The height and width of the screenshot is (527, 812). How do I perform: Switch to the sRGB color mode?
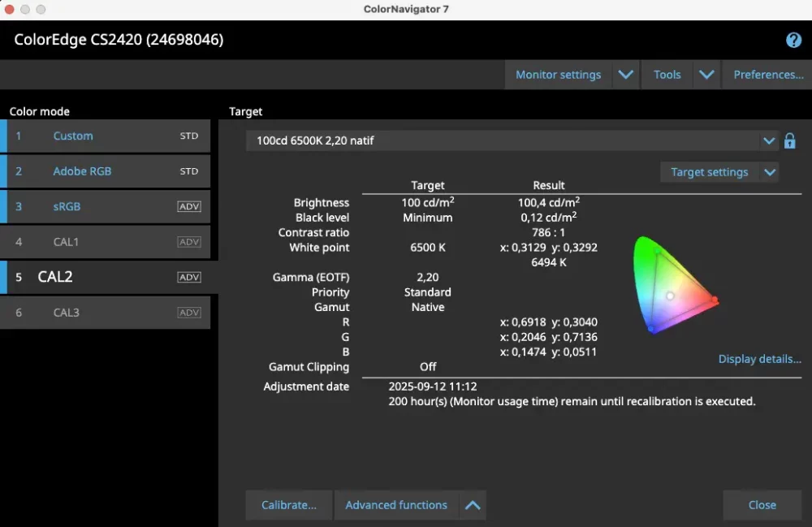tap(67, 207)
